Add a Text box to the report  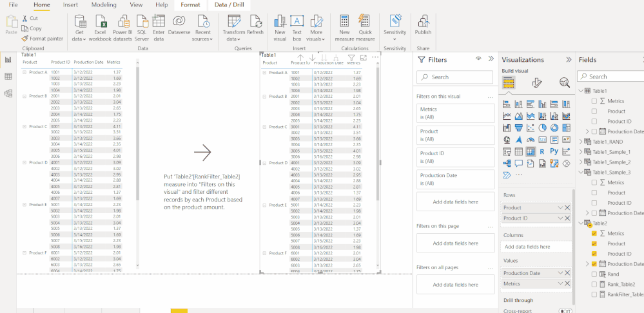pyautogui.click(x=297, y=28)
